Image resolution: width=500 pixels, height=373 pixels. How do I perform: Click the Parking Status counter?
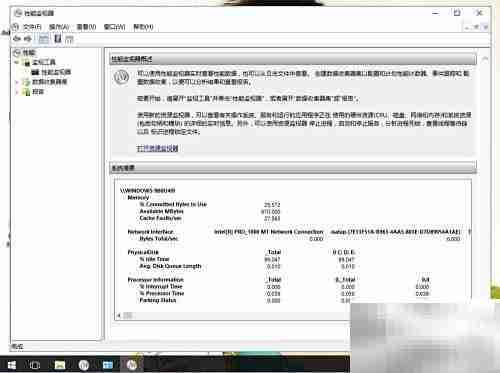[158, 300]
